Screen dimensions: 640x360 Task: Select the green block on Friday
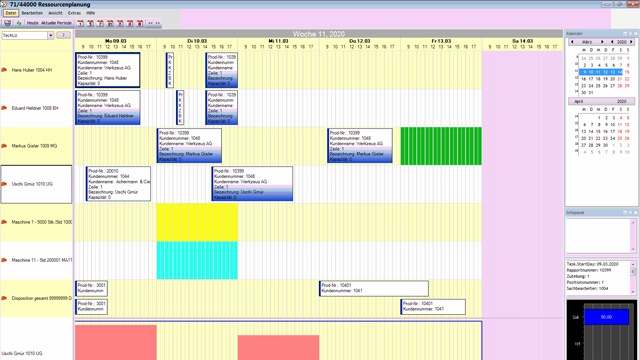441,146
